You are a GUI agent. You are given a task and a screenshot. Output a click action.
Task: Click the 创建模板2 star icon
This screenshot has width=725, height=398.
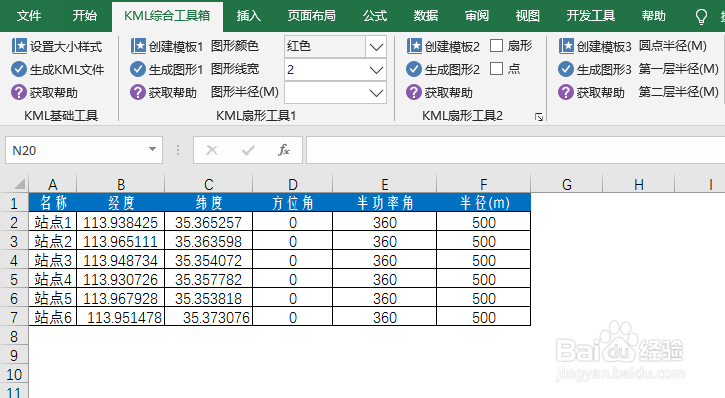click(x=414, y=46)
